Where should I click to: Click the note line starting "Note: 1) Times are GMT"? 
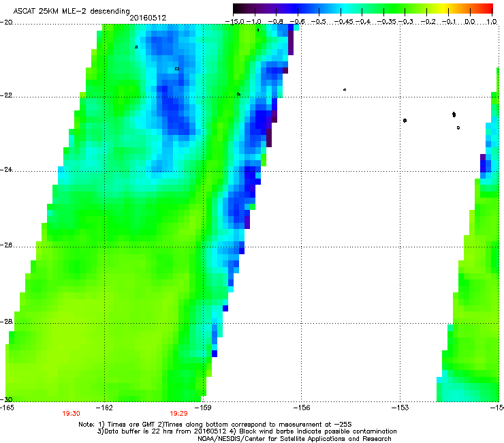pyautogui.click(x=215, y=425)
